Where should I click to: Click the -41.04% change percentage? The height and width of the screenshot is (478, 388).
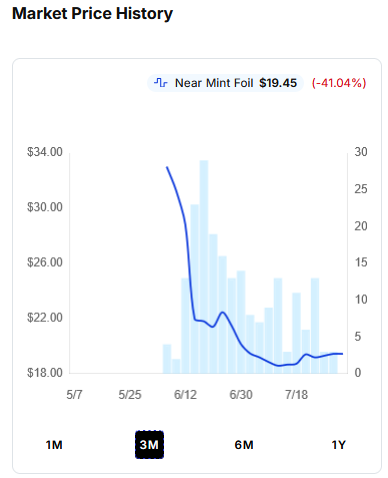339,83
